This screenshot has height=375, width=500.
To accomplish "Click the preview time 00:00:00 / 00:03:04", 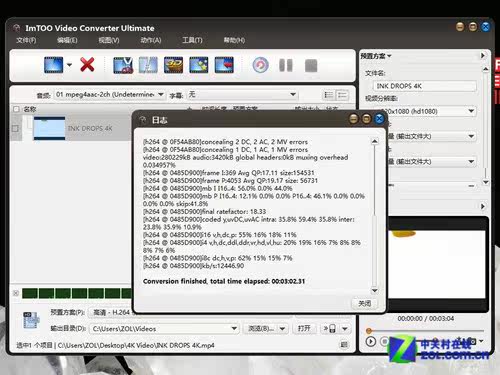I will point(426,319).
